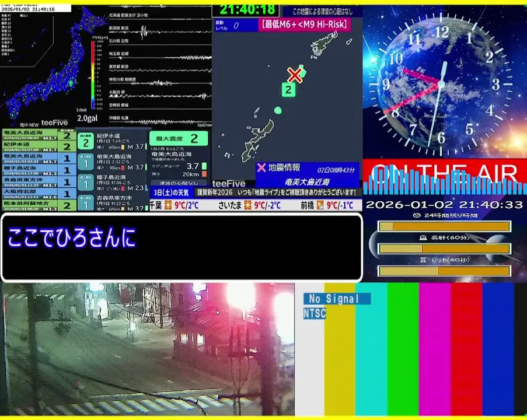Click the PGA color scale legend on Japan map
This screenshot has height=420, width=527.
click(x=93, y=75)
